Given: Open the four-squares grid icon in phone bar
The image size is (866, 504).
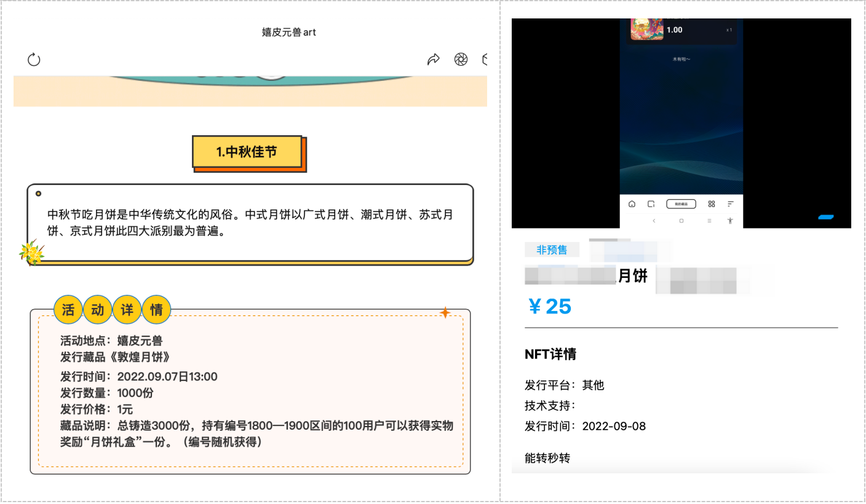Looking at the screenshot, I should (712, 204).
